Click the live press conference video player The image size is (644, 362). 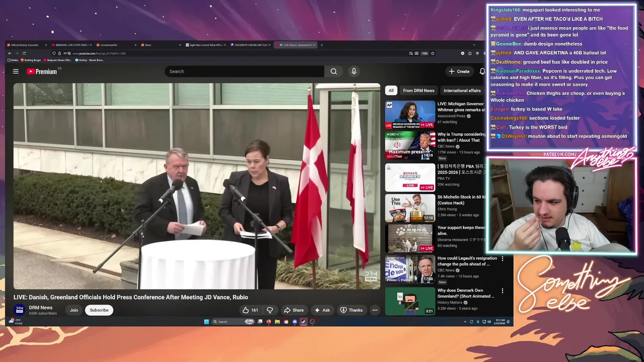[x=197, y=186]
